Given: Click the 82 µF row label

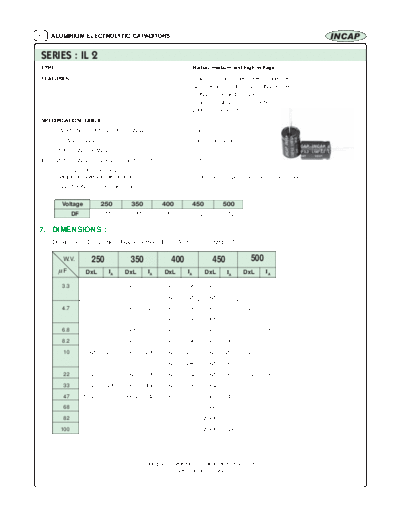Looking at the screenshot, I should (66, 418).
